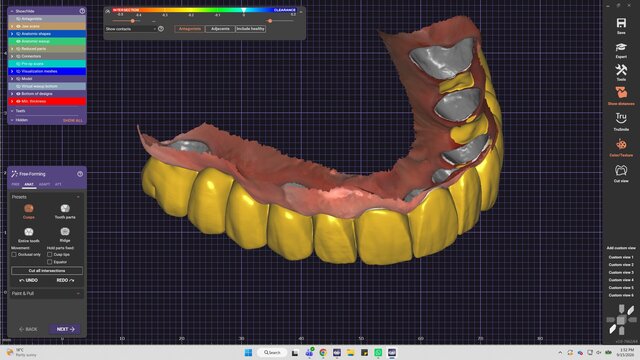
Task: Adjust clearance range slider handle
Action: pyautogui.click(x=270, y=20)
